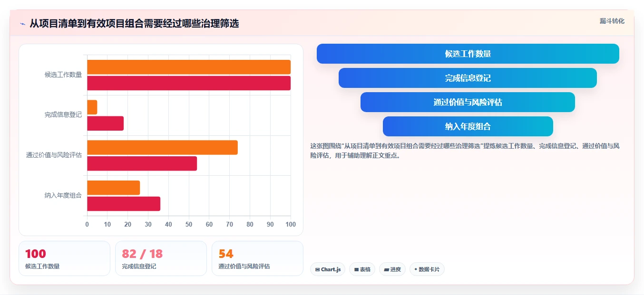Click the Chart.js chip
The height and width of the screenshot is (295, 644).
click(328, 269)
